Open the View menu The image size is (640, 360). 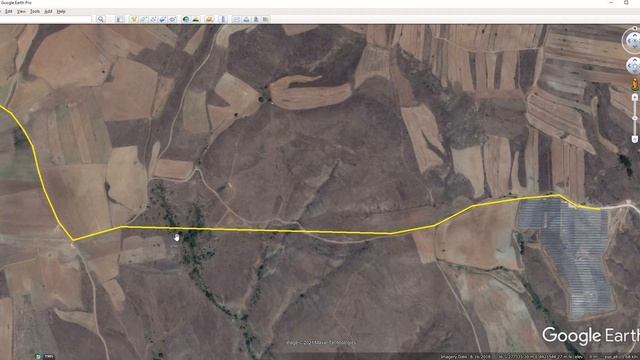point(21,11)
